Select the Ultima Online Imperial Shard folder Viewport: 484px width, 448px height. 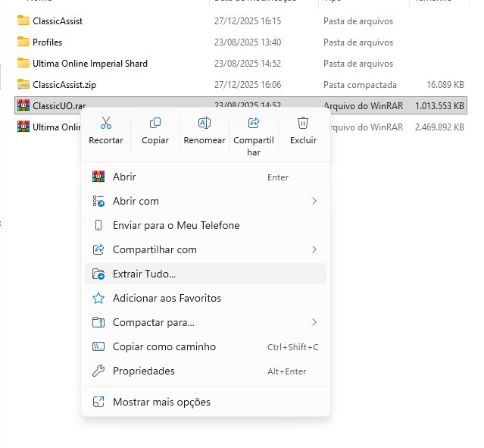coord(89,63)
